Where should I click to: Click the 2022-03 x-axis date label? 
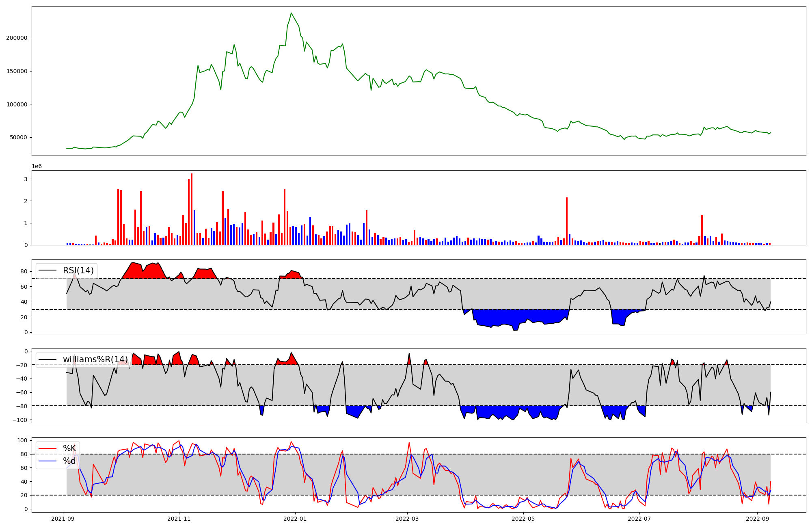tap(407, 519)
